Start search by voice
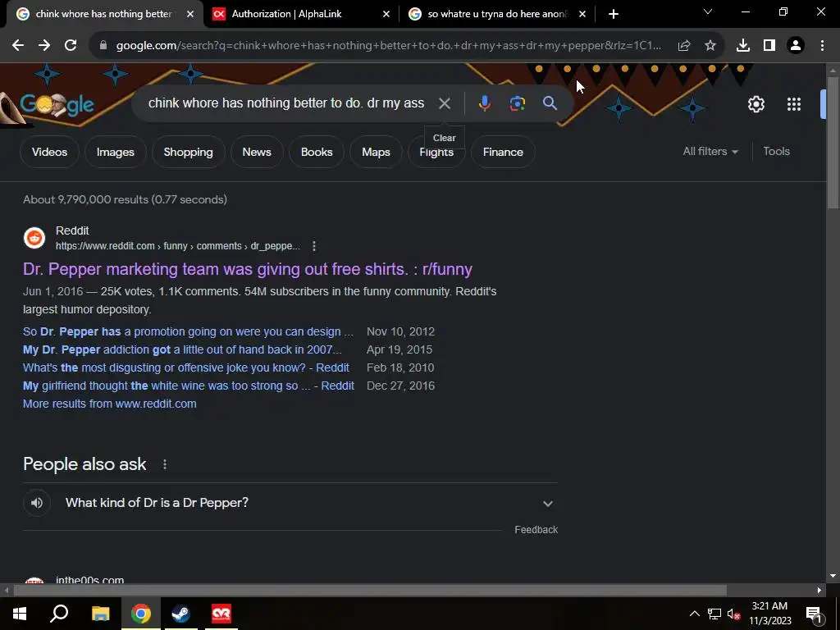 [x=484, y=103]
